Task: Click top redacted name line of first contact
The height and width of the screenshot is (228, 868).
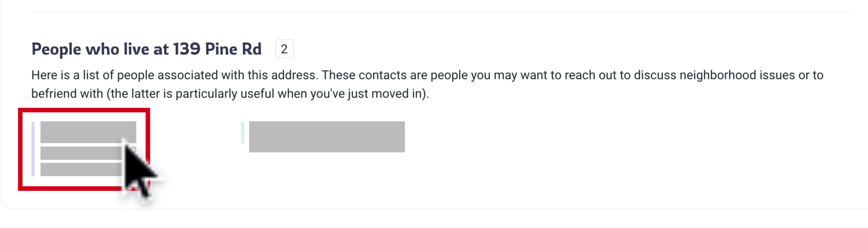Action: [88, 132]
